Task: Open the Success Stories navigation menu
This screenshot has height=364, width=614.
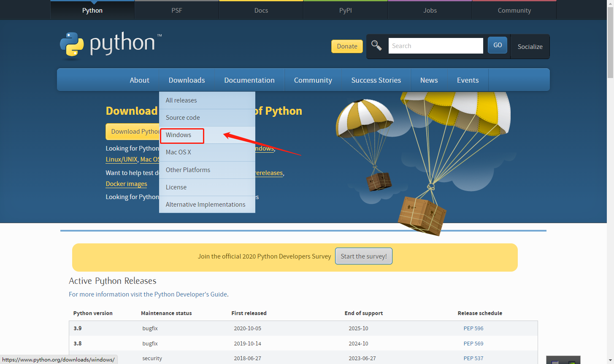Action: coord(376,80)
